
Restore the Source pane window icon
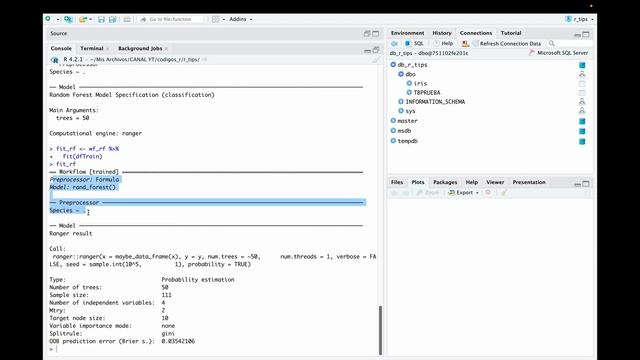pyautogui.click(x=367, y=33)
